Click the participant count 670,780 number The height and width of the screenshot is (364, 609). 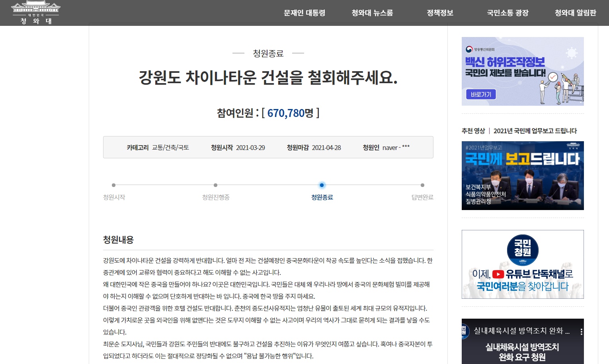point(286,113)
